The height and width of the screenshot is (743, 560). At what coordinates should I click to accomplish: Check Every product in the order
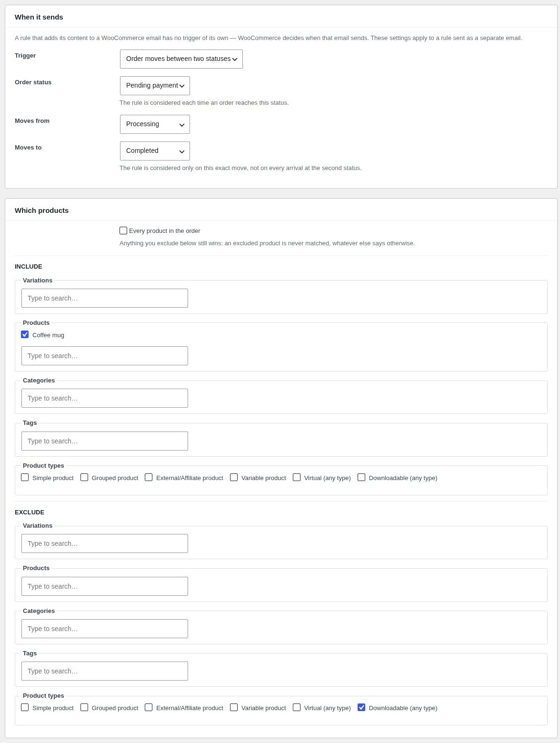[123, 231]
